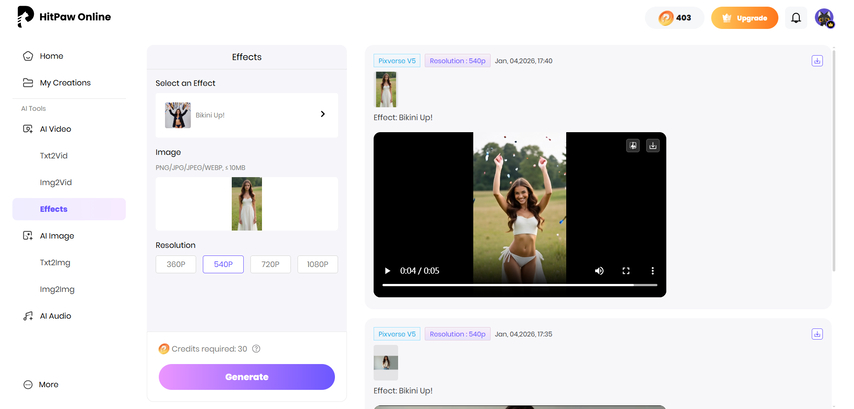Open the user avatar profile menu
The width and height of the screenshot is (854, 409).
click(824, 18)
